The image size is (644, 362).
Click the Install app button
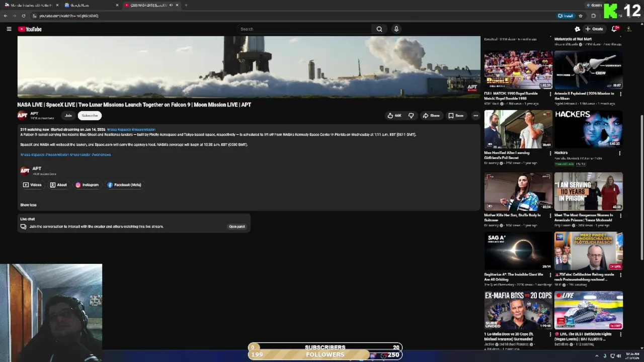pyautogui.click(x=566, y=16)
